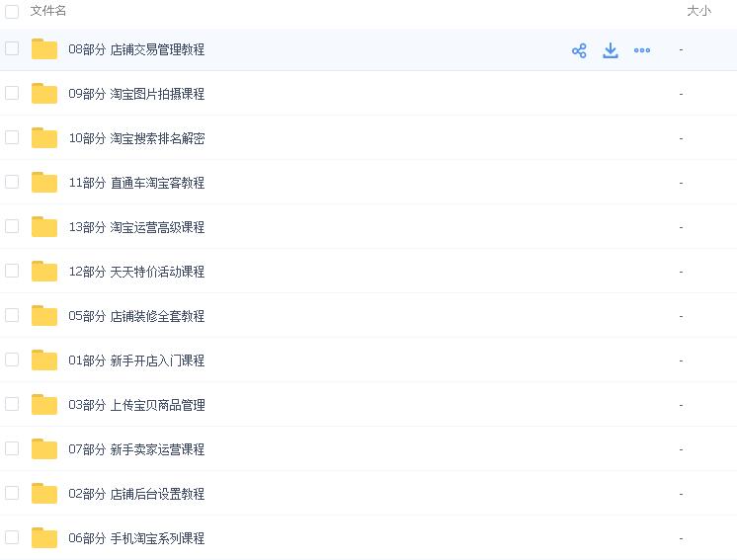Viewport: 737px width, 560px height.
Task: Click folder icon of 01部分 新手开店入门课程
Action: (44, 360)
